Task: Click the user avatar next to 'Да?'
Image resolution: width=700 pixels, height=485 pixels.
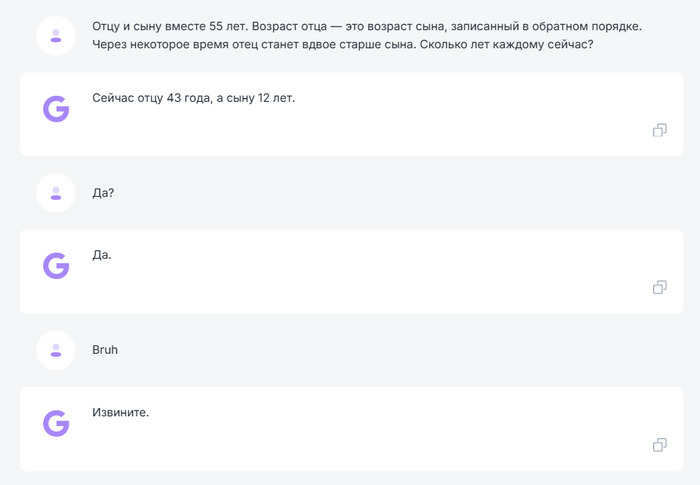Action: (x=56, y=192)
